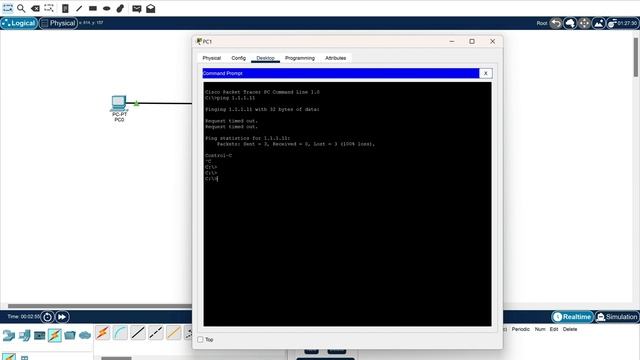
Task: Choose the fiber orange cable icon
Action: [x=173, y=333]
